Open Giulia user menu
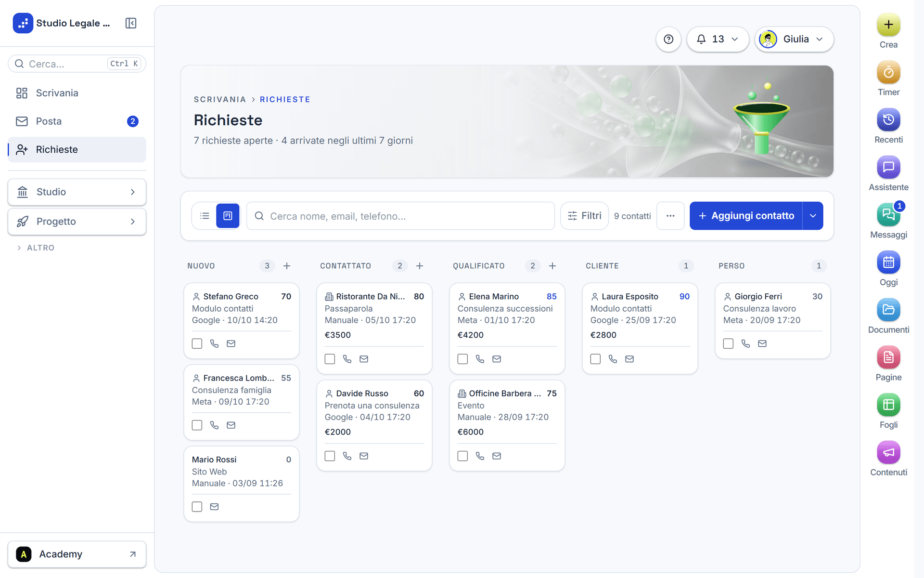The width and height of the screenshot is (924, 578). point(794,39)
